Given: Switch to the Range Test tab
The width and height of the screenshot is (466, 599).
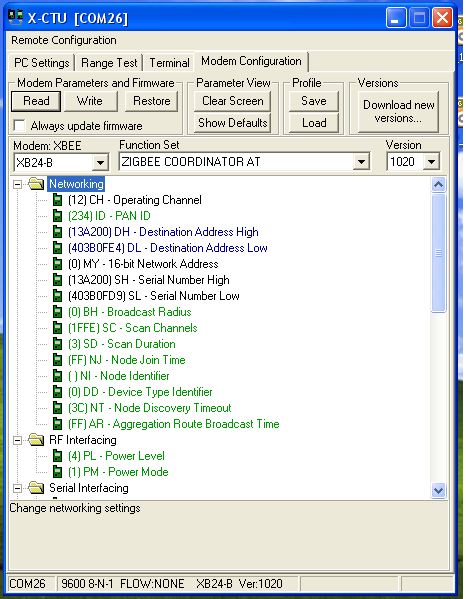Looking at the screenshot, I should tap(109, 63).
